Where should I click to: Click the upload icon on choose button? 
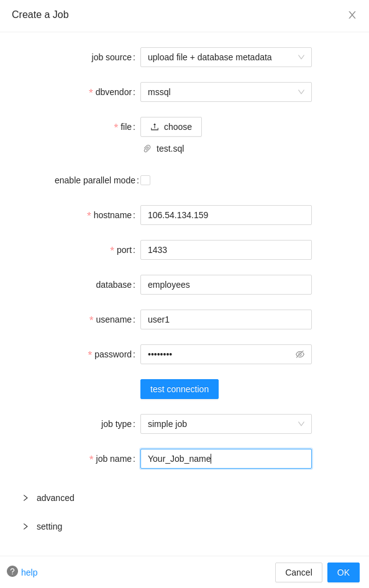[154, 127]
